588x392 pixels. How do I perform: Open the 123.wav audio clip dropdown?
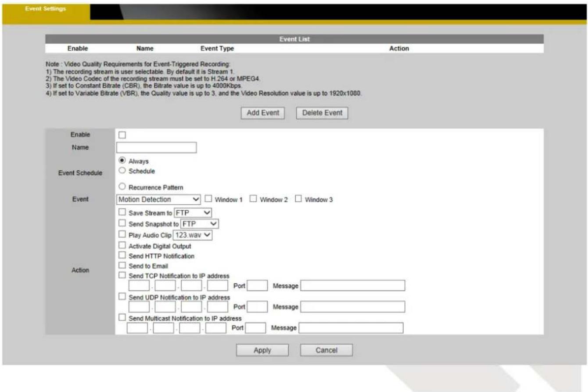pyautogui.click(x=193, y=235)
